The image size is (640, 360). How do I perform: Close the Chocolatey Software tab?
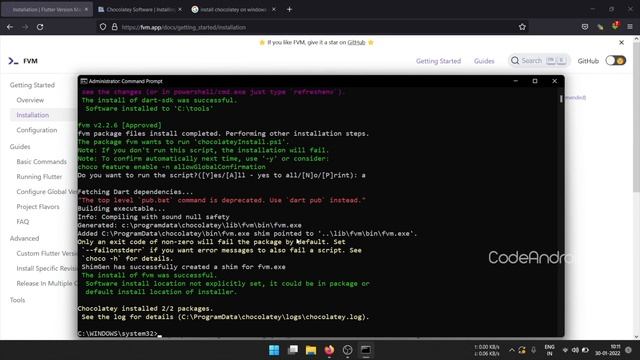[180, 9]
